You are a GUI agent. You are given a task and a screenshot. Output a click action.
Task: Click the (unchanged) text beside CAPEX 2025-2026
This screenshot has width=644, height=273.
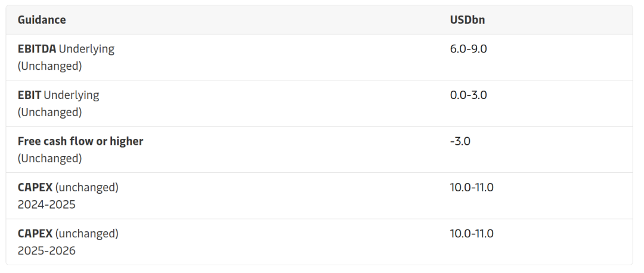(x=87, y=234)
